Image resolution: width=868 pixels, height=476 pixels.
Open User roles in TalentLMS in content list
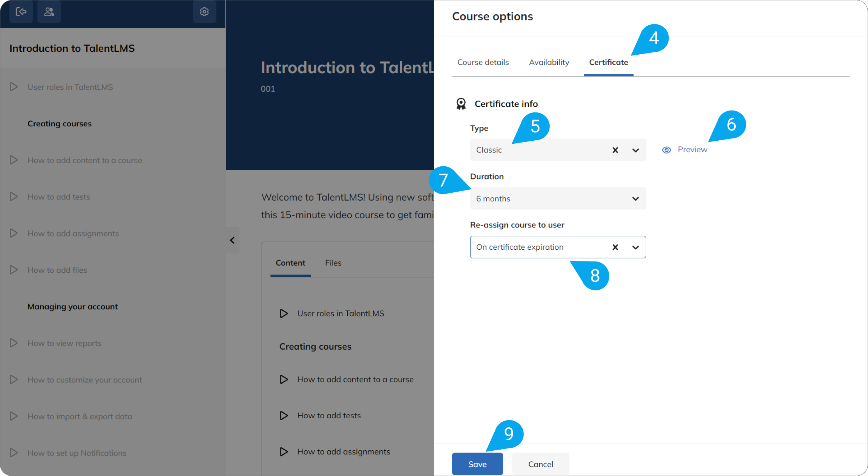pos(340,313)
